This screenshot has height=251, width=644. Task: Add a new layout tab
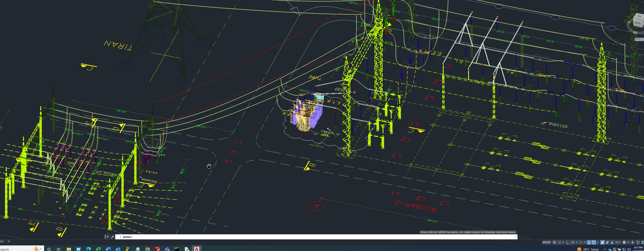pyautogui.click(x=8, y=242)
